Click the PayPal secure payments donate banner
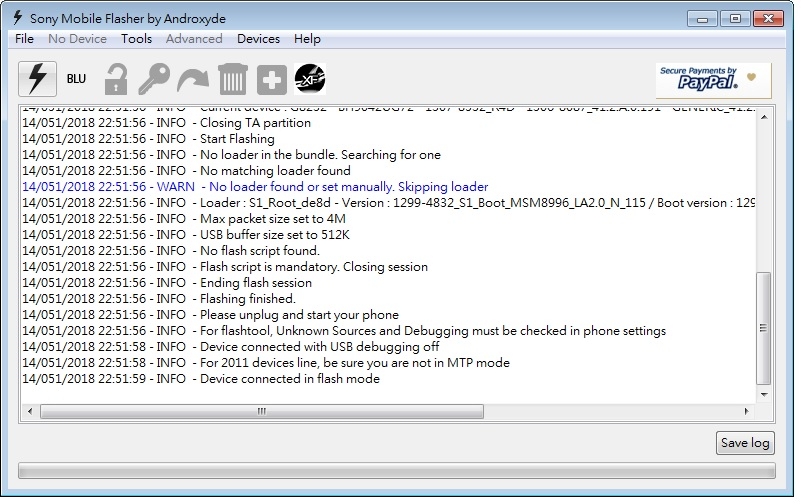Image resolution: width=806 pixels, height=504 pixels. 713,81
